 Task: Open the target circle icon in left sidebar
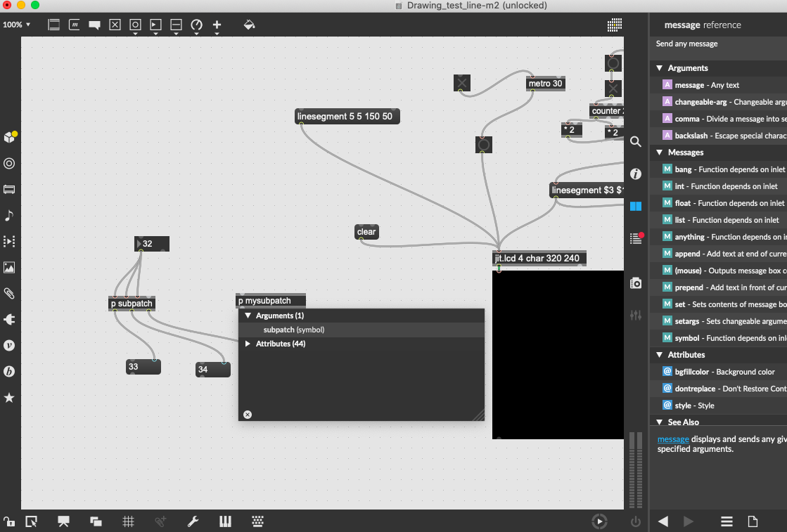(9, 164)
